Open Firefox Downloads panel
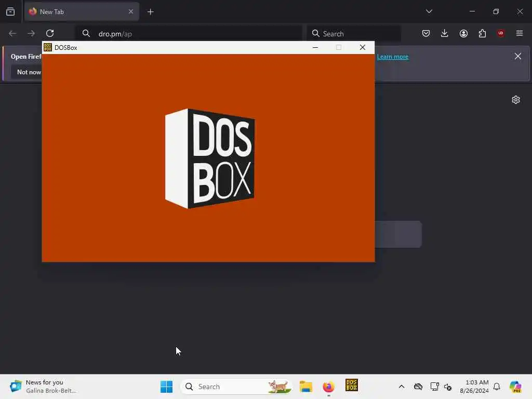 click(445, 33)
